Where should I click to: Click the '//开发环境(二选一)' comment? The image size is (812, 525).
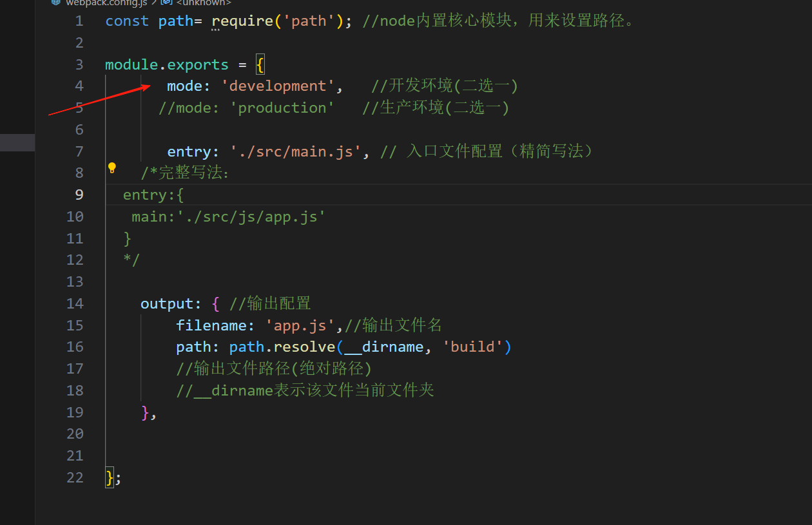tap(445, 86)
